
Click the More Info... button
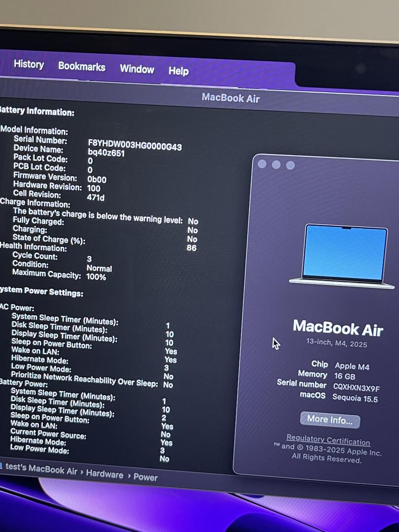click(x=330, y=420)
